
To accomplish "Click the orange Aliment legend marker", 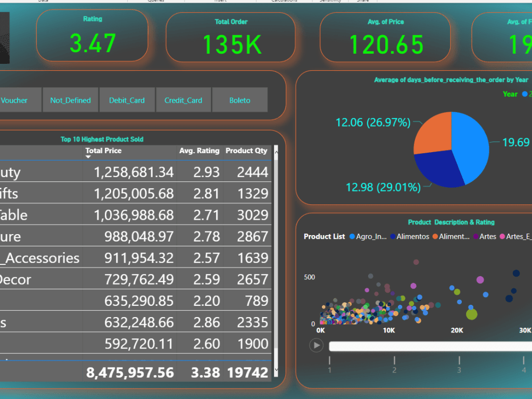I will [x=435, y=236].
